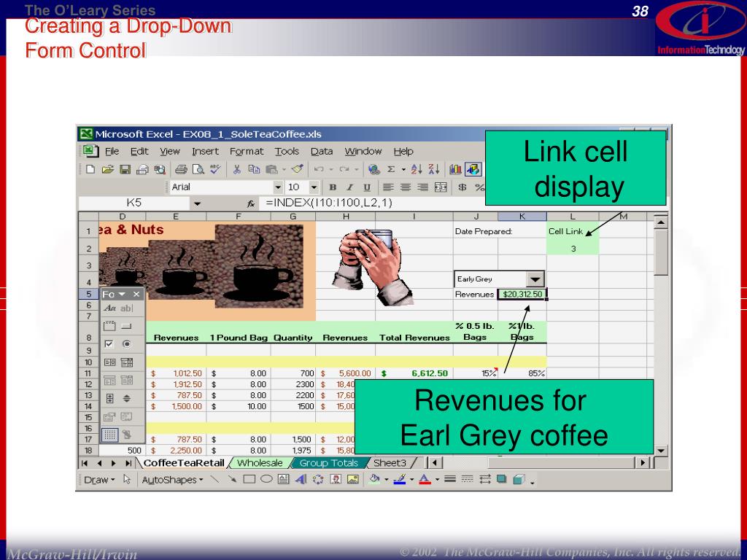The image size is (747, 560).
Task: Open Print Preview from the toolbar
Action: (198, 169)
